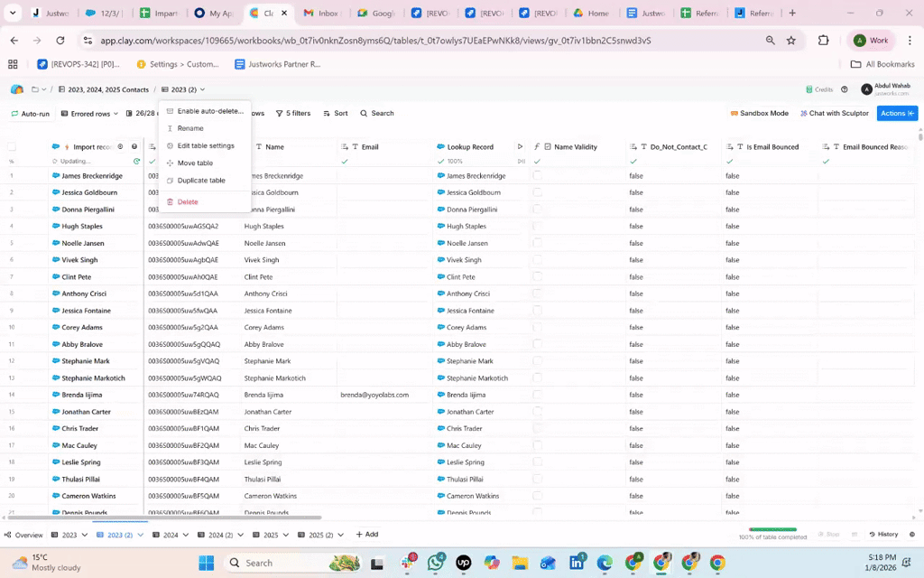924x578 pixels.
Task: Toggle Name Validity checkbox for James Breckenridge
Action: tap(538, 176)
